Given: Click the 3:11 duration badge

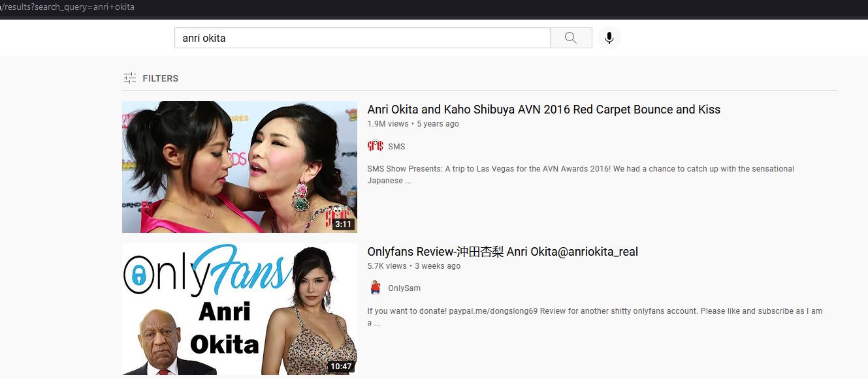Looking at the screenshot, I should coord(343,224).
